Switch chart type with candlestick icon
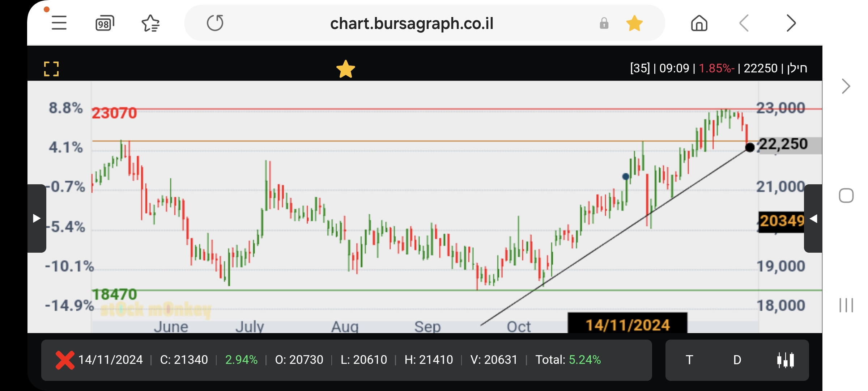The height and width of the screenshot is (391, 868). pyautogui.click(x=785, y=360)
